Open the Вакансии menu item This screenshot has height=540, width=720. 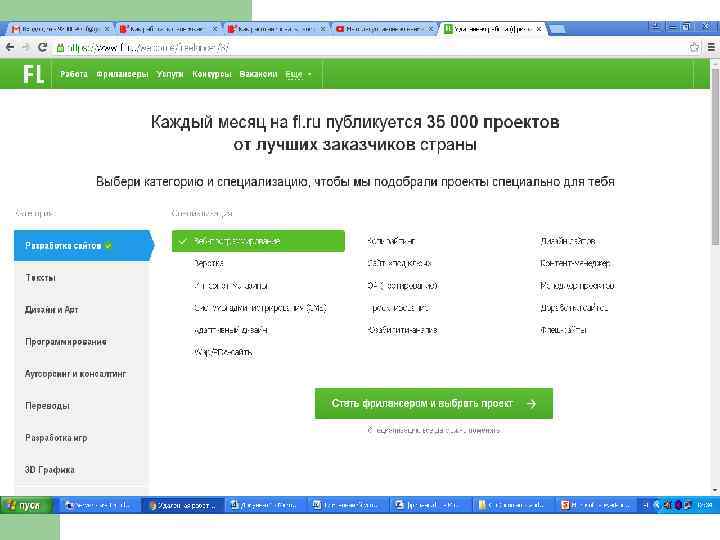click(x=259, y=74)
